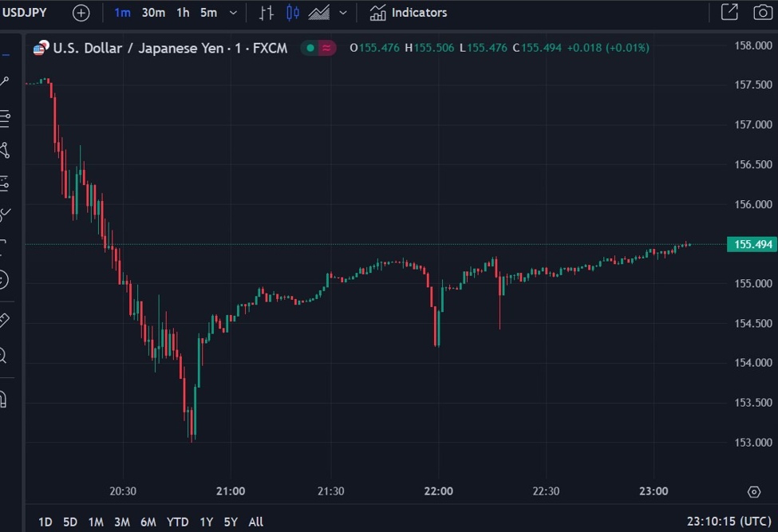Open the emoji icons tool
Image resolution: width=778 pixels, height=532 pixels.
pyautogui.click(x=4, y=279)
